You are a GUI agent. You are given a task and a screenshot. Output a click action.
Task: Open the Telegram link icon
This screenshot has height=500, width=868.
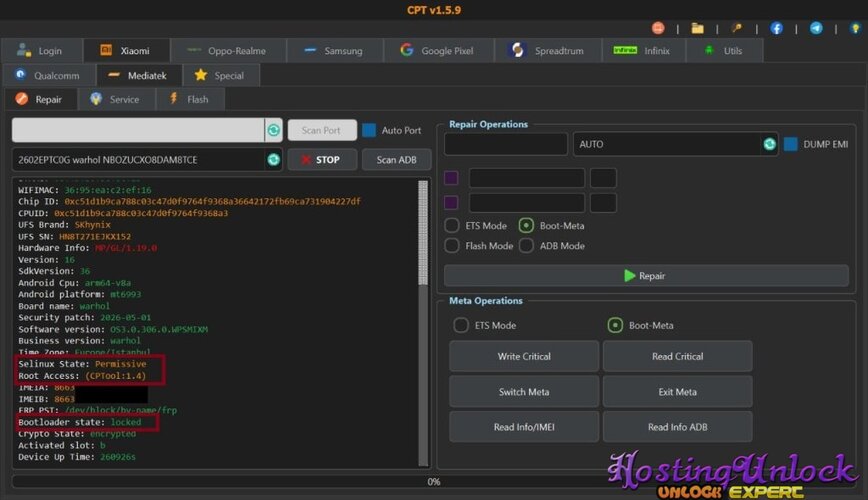coord(816,28)
